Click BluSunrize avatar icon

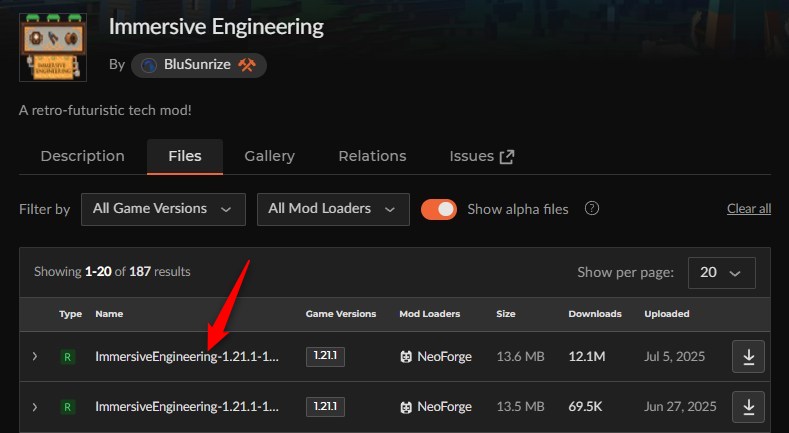[x=149, y=65]
